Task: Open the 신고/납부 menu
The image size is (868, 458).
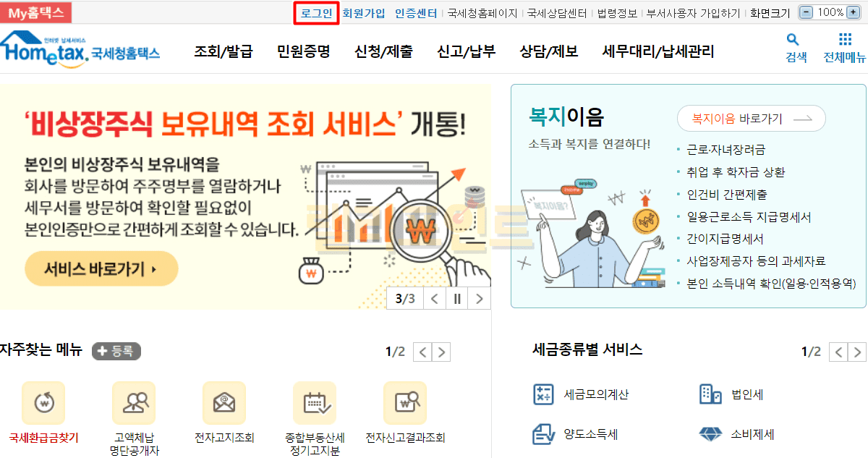Action: (467, 51)
